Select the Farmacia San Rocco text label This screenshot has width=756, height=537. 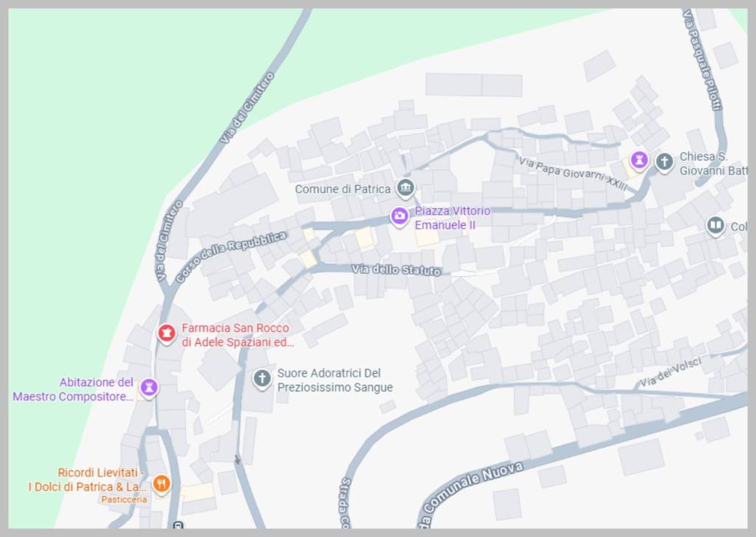point(236,335)
